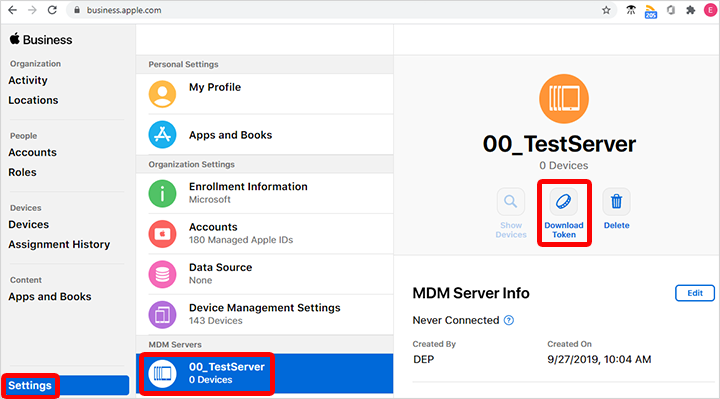This screenshot has height=399, width=720.
Task: Click the Show Devices magnifier icon
Action: point(511,202)
